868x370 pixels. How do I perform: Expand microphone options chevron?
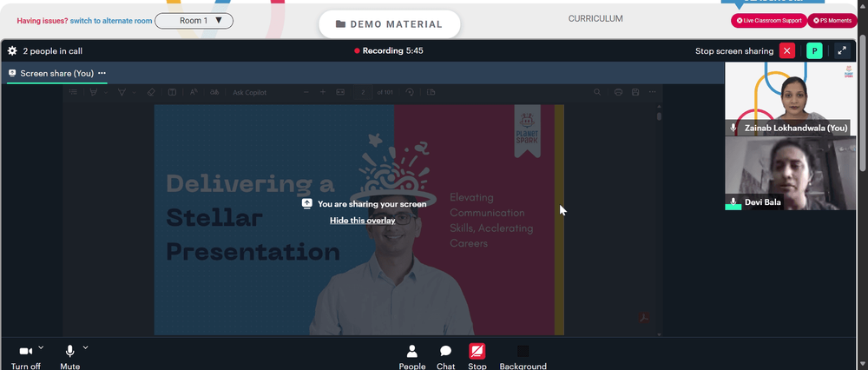click(x=85, y=347)
